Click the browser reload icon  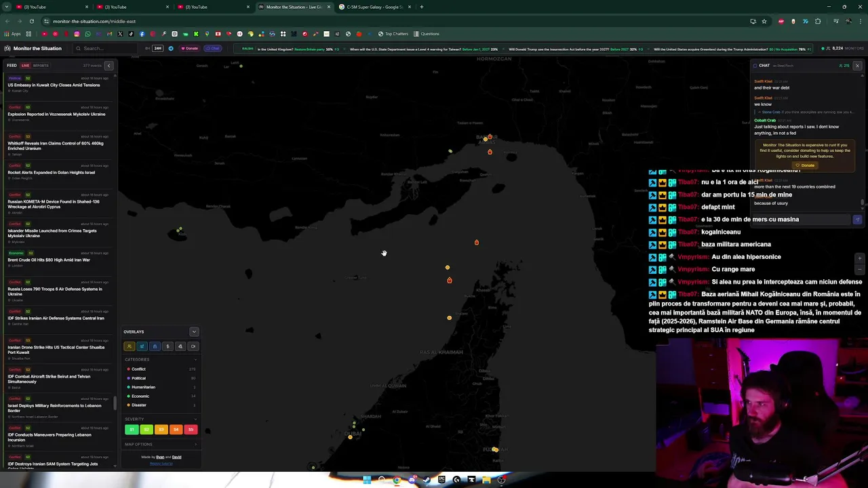[x=31, y=21]
